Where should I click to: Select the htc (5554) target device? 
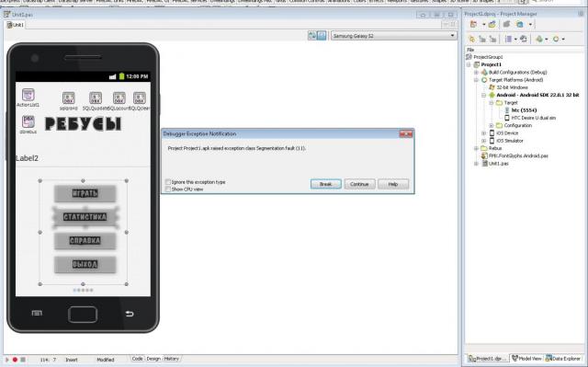pos(524,110)
